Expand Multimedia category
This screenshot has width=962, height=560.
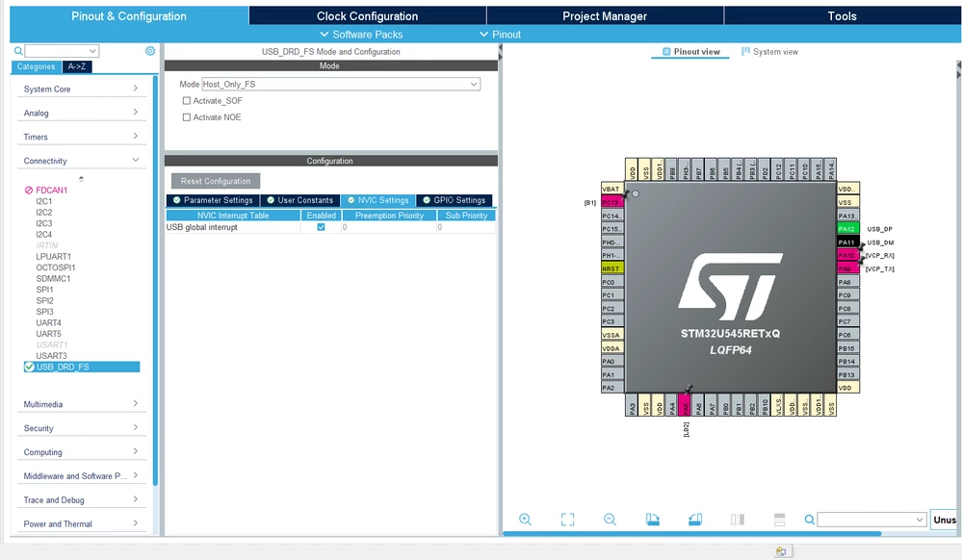pos(82,404)
